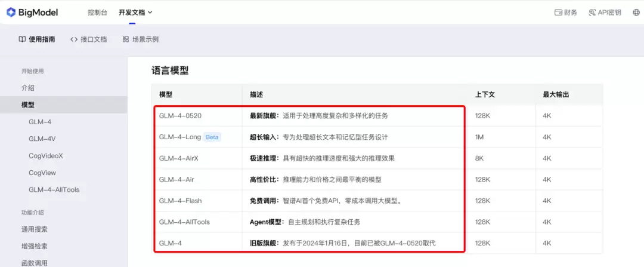Click the 场景示例 grid icon
Viewport: 644px width, 267px height.
[126, 39]
